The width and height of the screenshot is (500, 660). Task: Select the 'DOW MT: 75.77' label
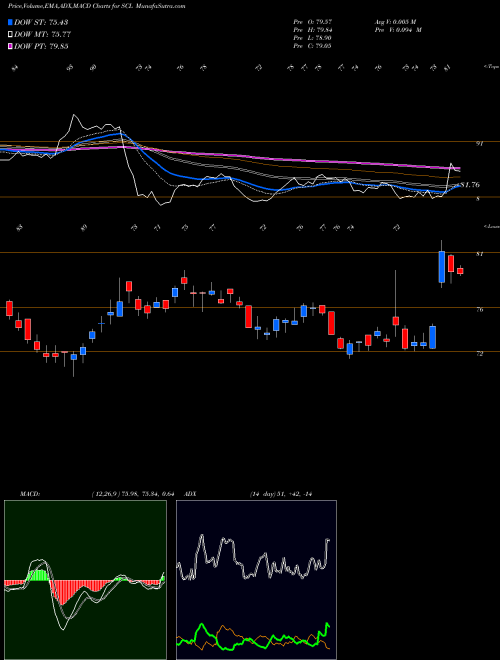pyautogui.click(x=42, y=35)
